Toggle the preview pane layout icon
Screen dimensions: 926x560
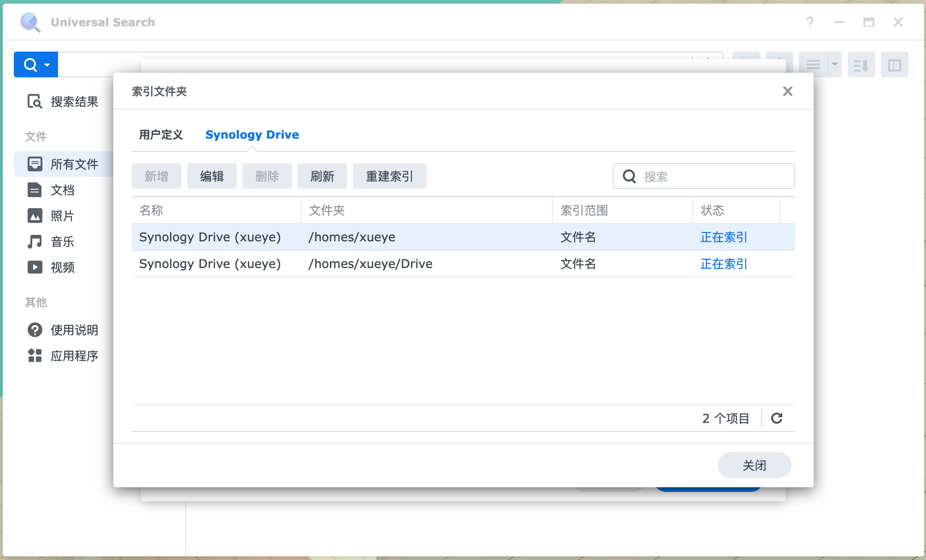coord(894,65)
